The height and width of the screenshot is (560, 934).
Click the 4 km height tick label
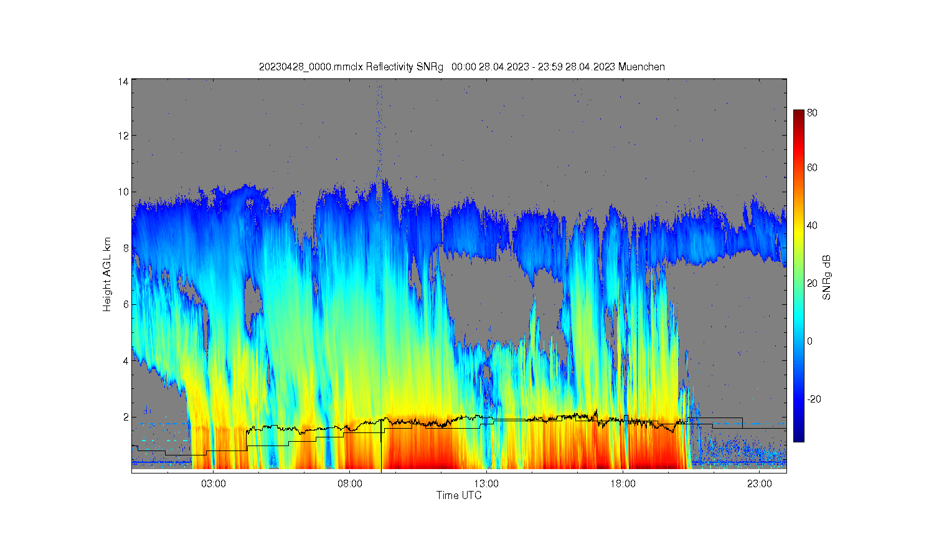(126, 360)
